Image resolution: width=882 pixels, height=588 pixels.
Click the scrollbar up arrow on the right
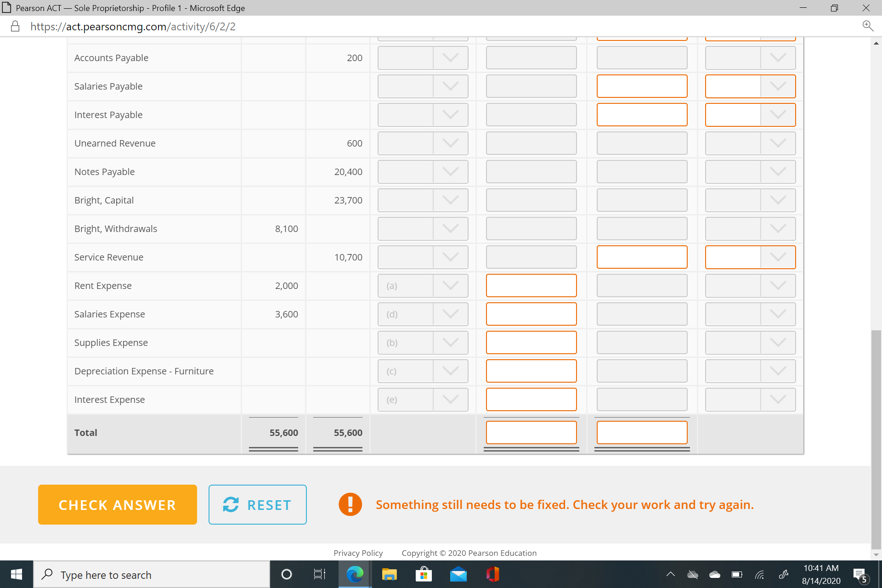point(875,43)
